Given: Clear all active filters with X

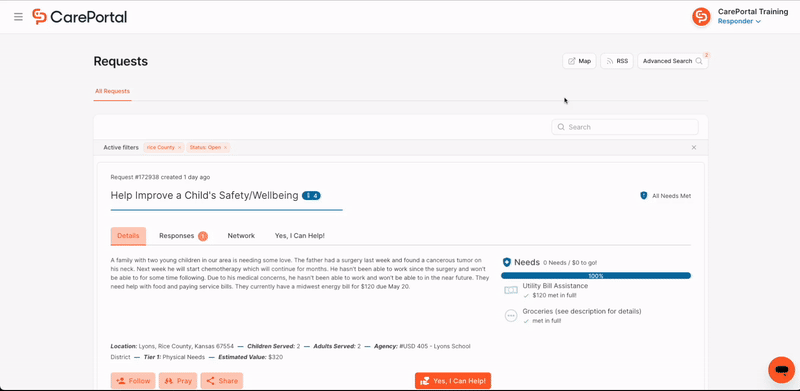Looking at the screenshot, I should click(694, 148).
